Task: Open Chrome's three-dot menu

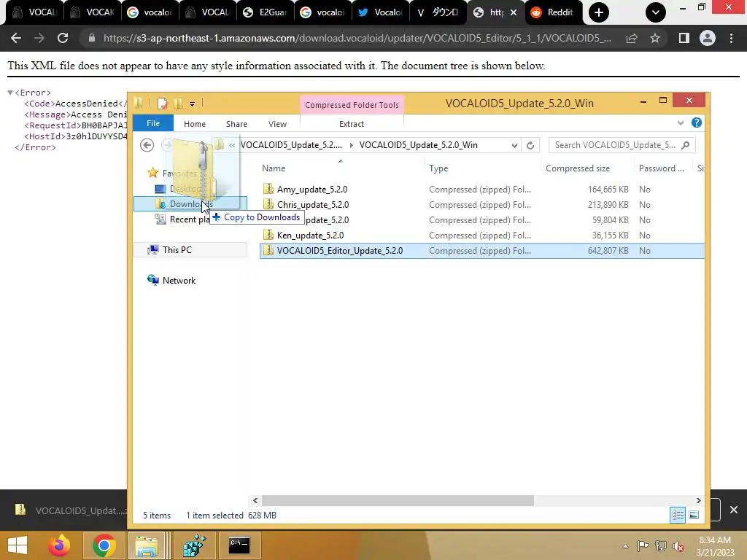Action: 731,38
